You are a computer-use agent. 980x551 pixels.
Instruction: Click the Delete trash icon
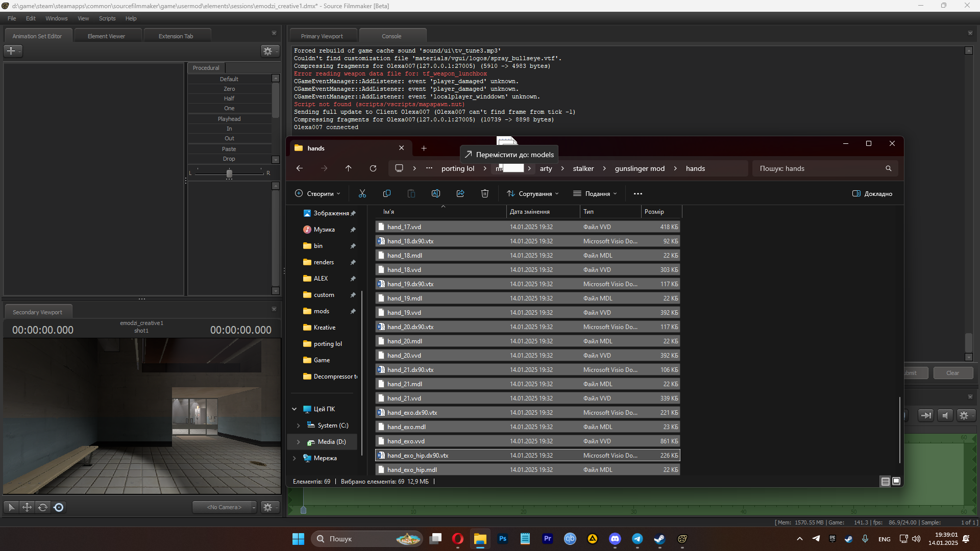[485, 194]
